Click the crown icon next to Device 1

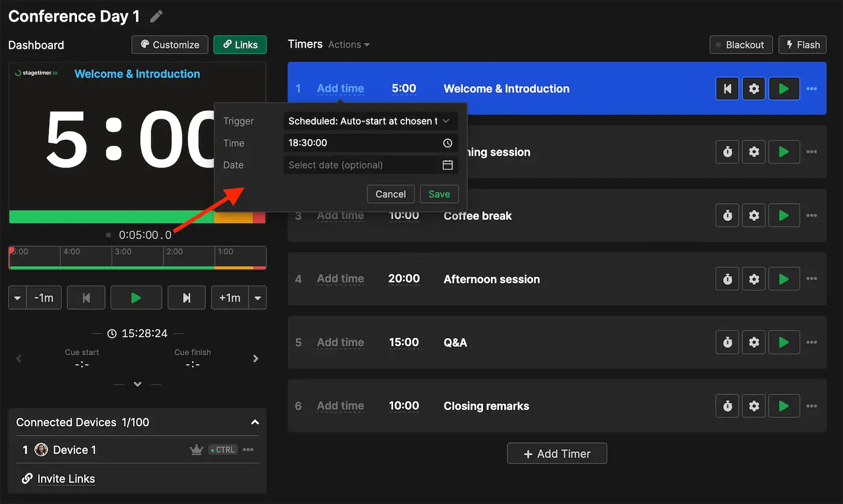pos(196,449)
